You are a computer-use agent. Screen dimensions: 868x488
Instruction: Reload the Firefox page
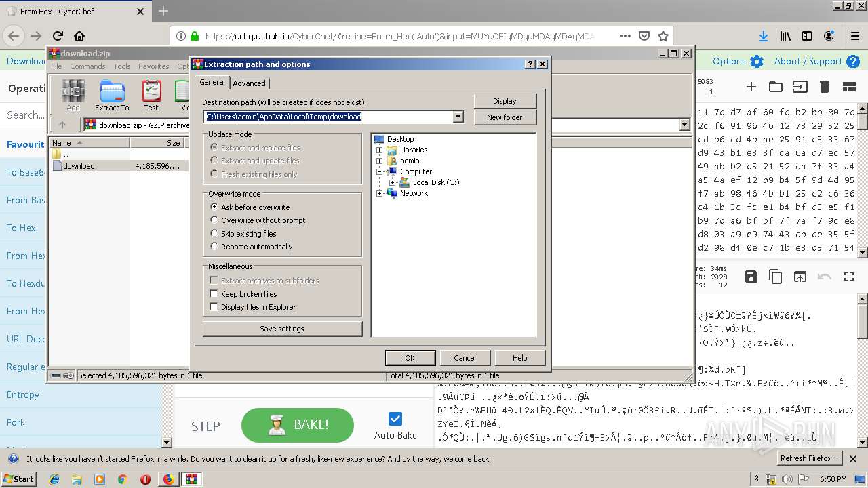[58, 36]
